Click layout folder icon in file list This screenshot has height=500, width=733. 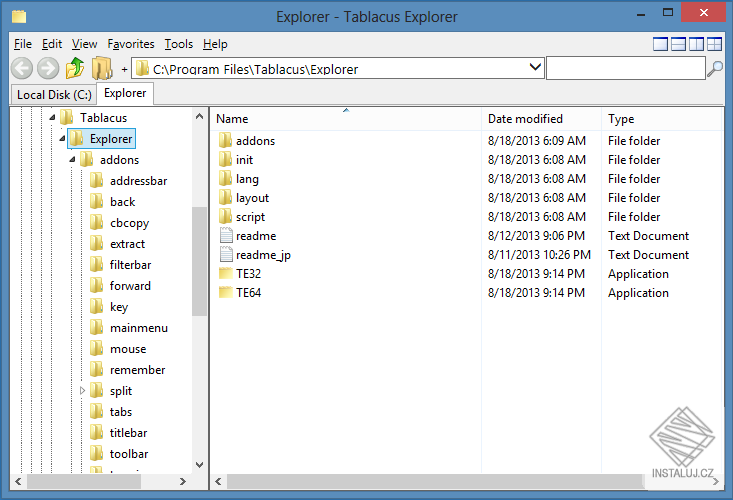(x=225, y=197)
